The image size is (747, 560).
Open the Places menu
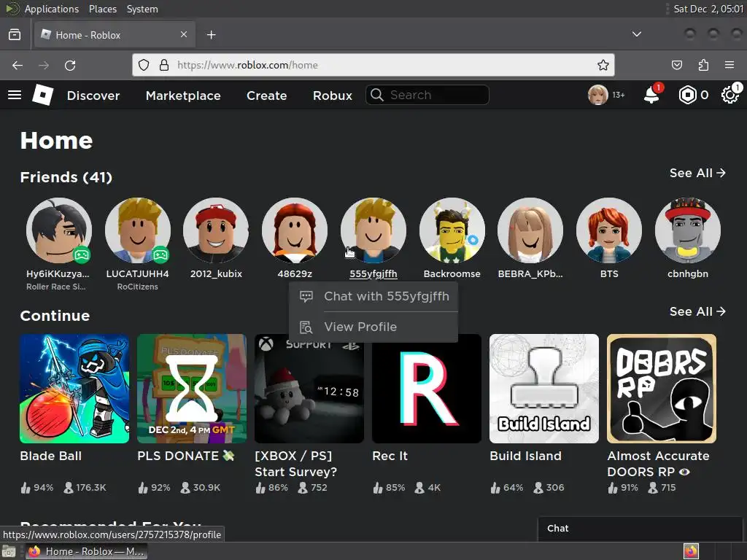[102, 9]
